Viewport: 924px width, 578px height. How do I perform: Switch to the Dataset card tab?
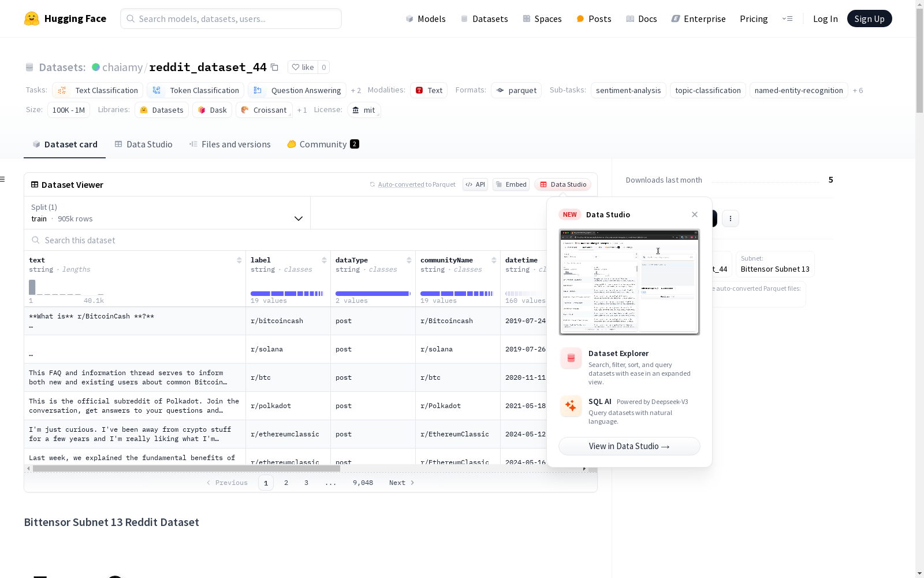point(65,144)
